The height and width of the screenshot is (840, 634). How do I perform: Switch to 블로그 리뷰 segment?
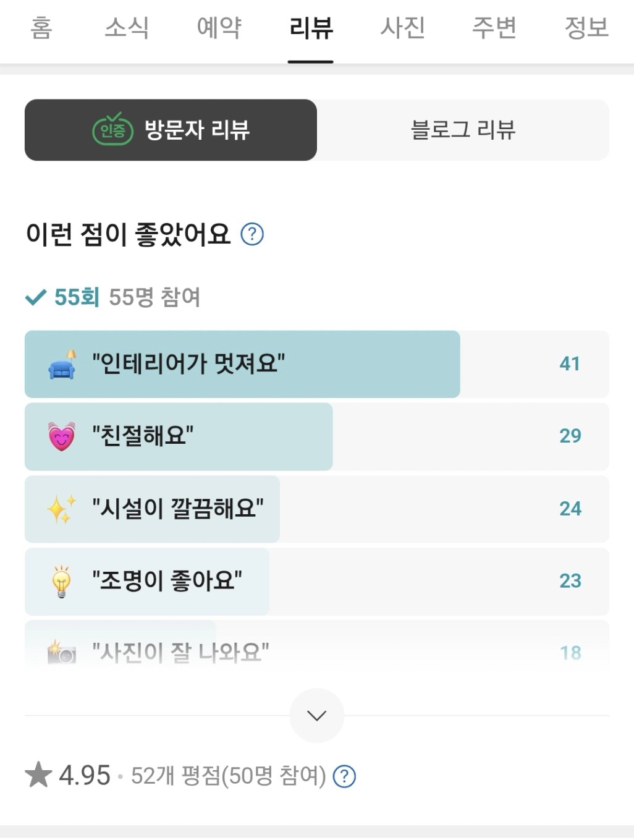tap(463, 130)
